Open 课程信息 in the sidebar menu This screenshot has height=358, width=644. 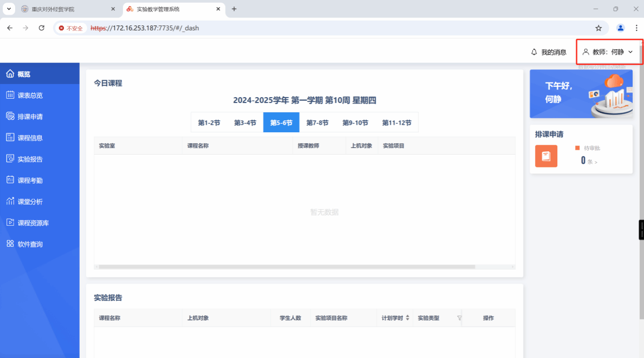(x=30, y=138)
